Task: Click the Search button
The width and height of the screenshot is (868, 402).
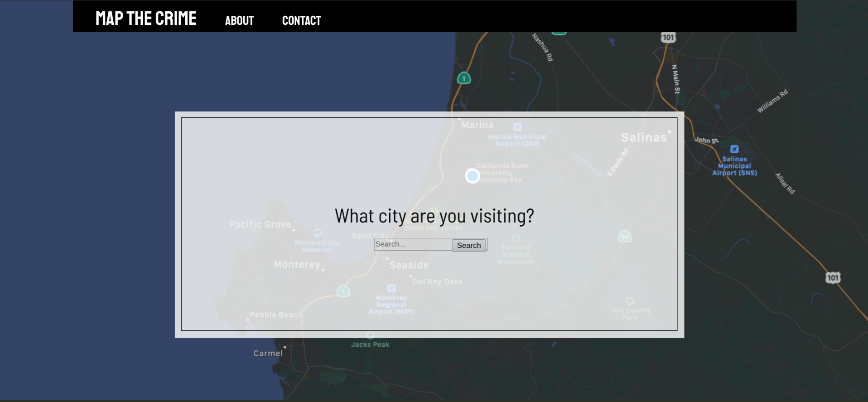Action: pos(469,245)
